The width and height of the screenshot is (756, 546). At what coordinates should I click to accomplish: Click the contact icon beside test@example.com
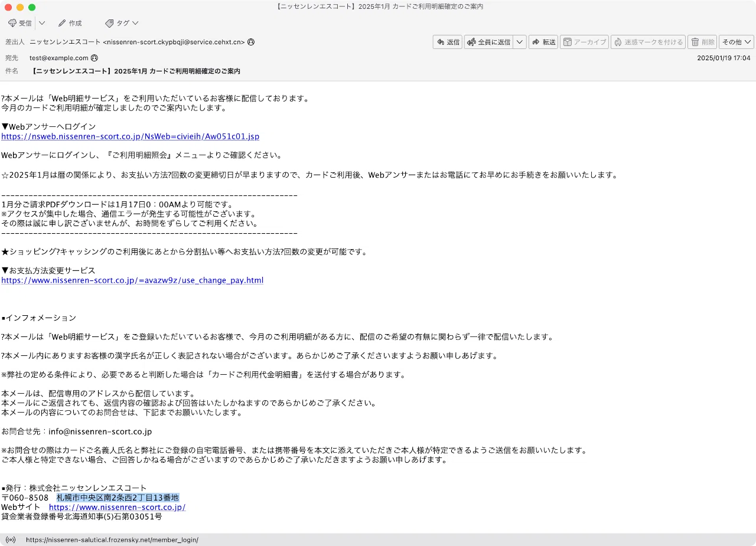click(x=94, y=58)
